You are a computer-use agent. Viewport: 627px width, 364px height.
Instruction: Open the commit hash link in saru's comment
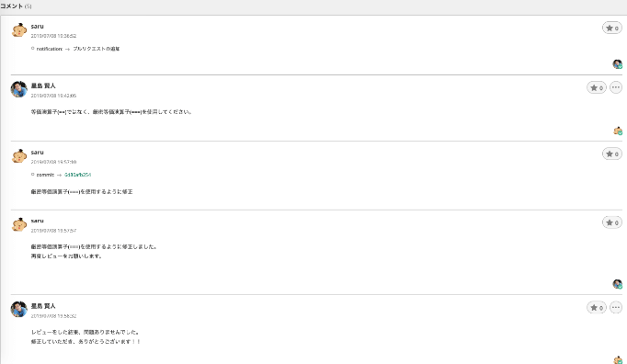[77, 175]
